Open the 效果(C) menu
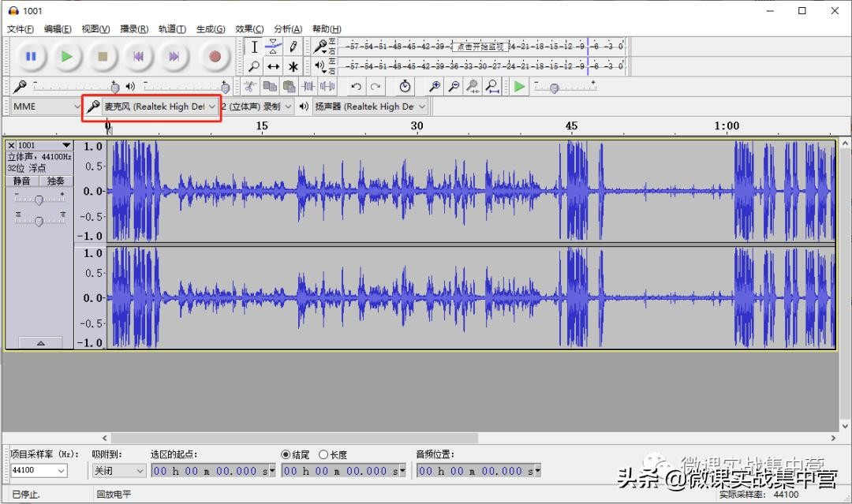This screenshot has height=504, width=852. (x=249, y=29)
